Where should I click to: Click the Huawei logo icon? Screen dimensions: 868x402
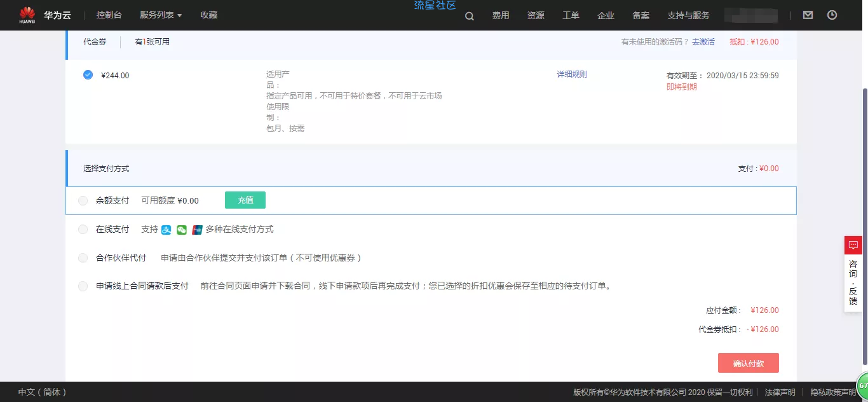27,15
